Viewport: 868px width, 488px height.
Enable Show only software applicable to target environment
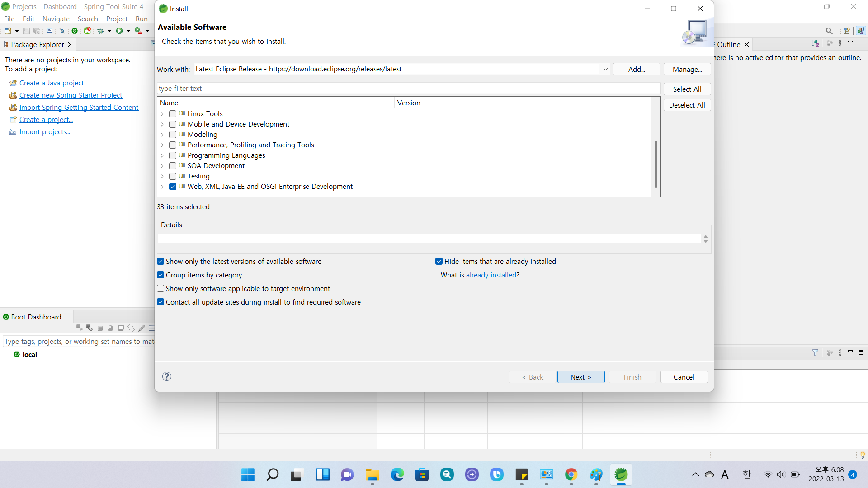tap(160, 288)
